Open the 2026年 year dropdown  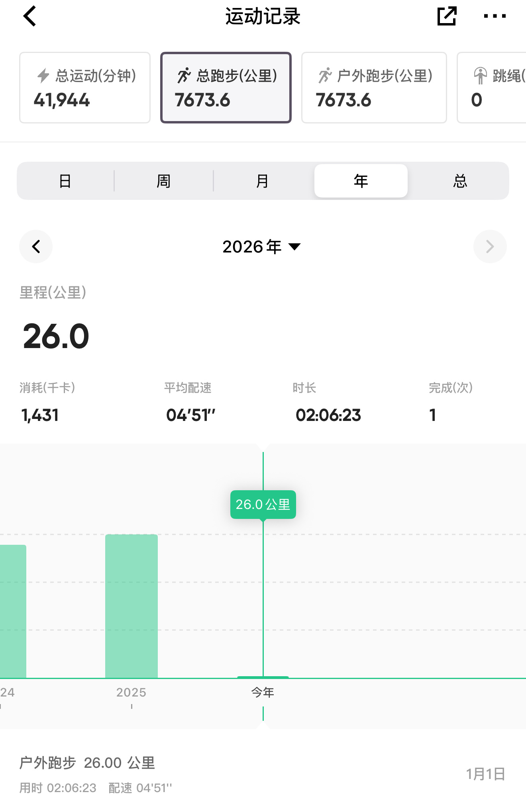point(262,247)
